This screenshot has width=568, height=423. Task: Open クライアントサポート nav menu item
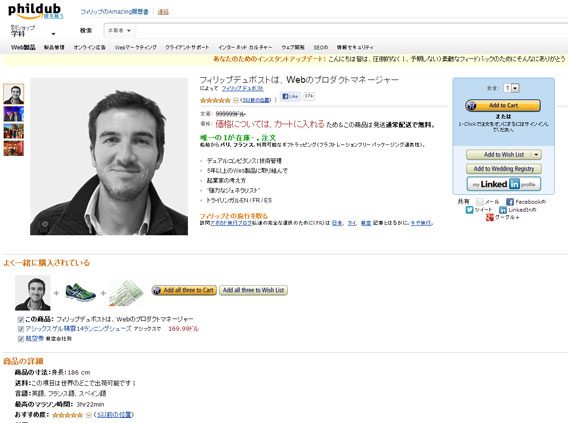[x=187, y=47]
